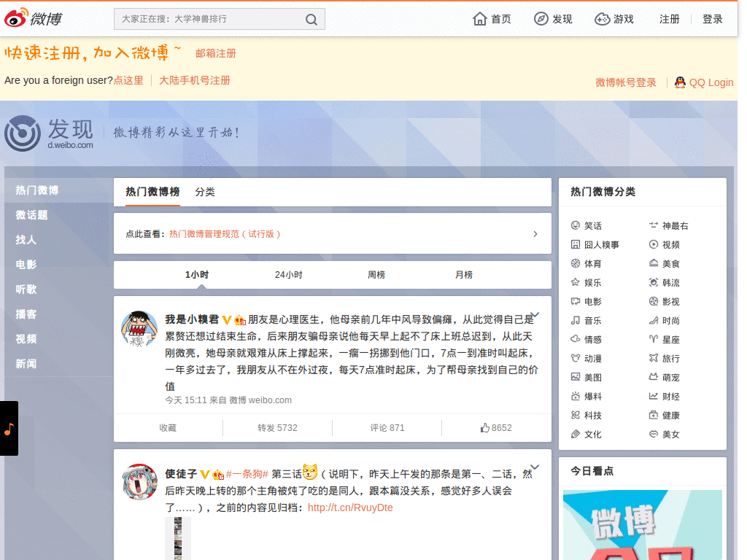Select the 月榜 ranking tab

click(463, 275)
